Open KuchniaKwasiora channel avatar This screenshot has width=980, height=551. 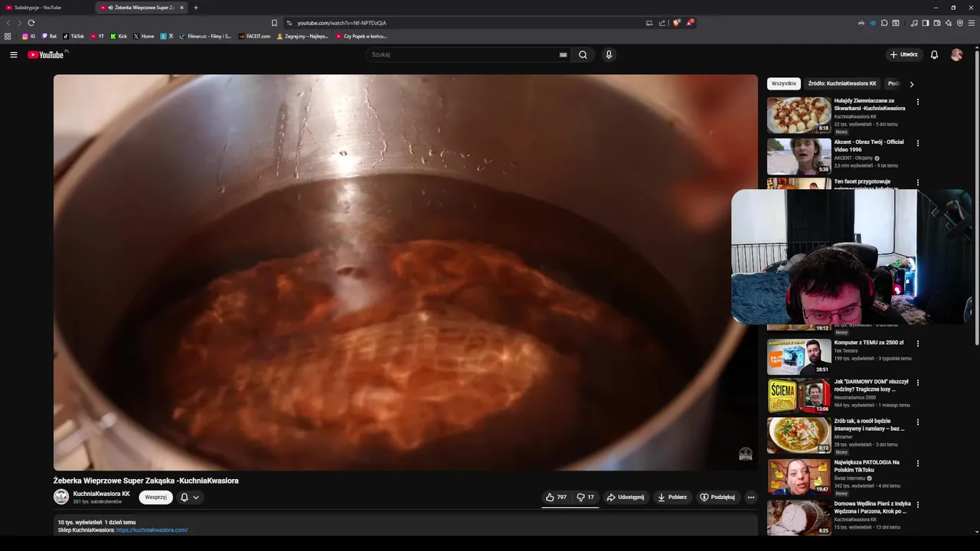pyautogui.click(x=61, y=497)
